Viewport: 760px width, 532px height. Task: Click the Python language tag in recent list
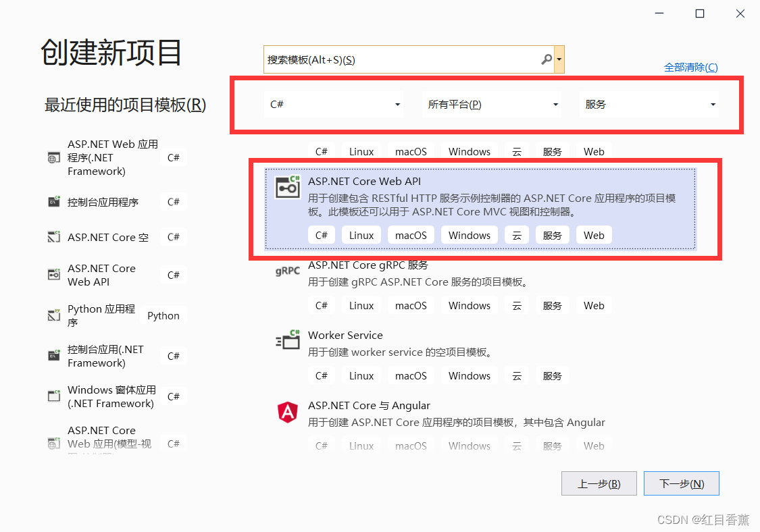(x=163, y=316)
